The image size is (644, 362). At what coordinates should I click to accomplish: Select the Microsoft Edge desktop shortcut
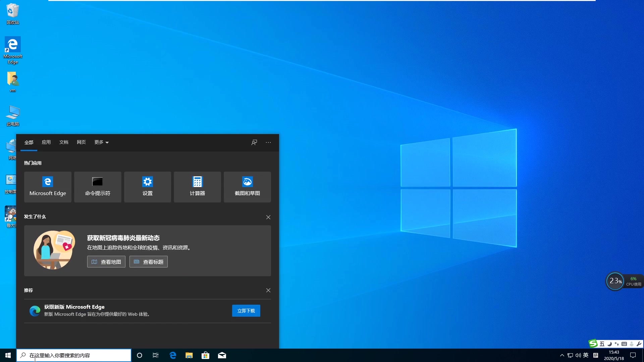click(x=13, y=50)
